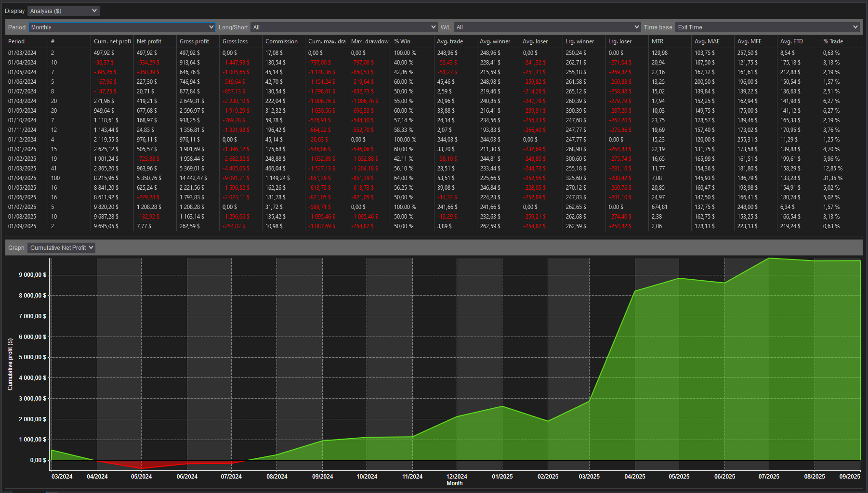
Task: Click the Lrg. loser column header
Action: coord(626,41)
